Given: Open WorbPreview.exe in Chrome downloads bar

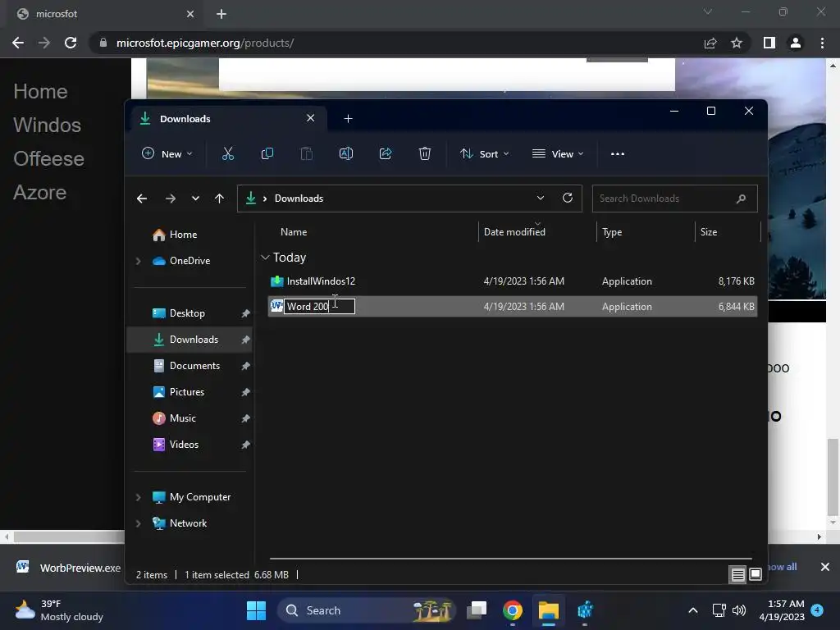Looking at the screenshot, I should (x=69, y=568).
